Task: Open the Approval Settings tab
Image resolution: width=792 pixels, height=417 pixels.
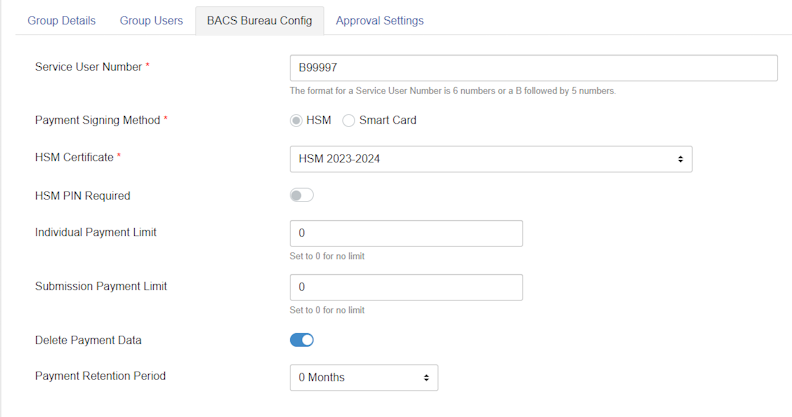Action: click(x=379, y=21)
